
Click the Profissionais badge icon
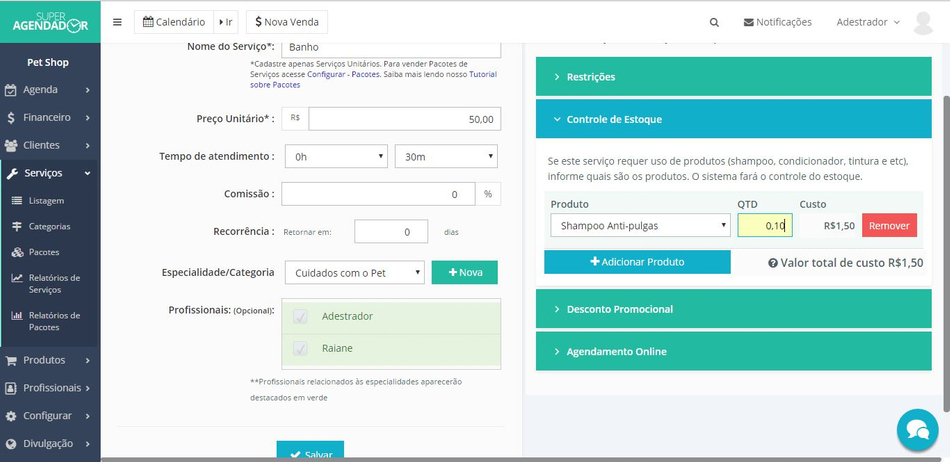click(11, 388)
